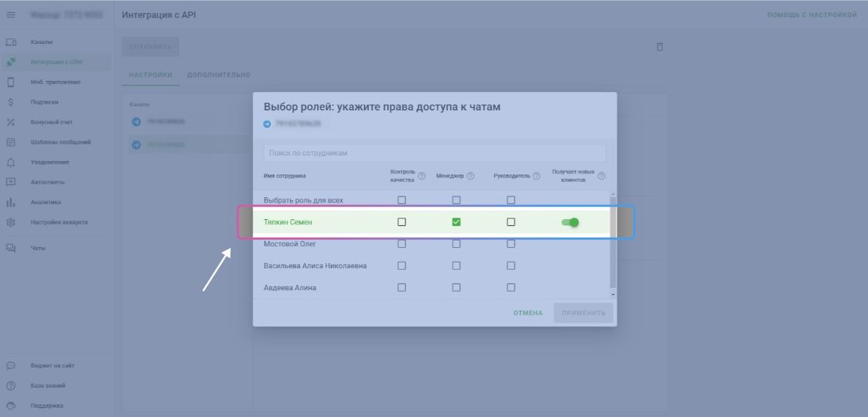This screenshot has height=417, width=868.
Task: Select the Настройки tab
Action: click(150, 75)
